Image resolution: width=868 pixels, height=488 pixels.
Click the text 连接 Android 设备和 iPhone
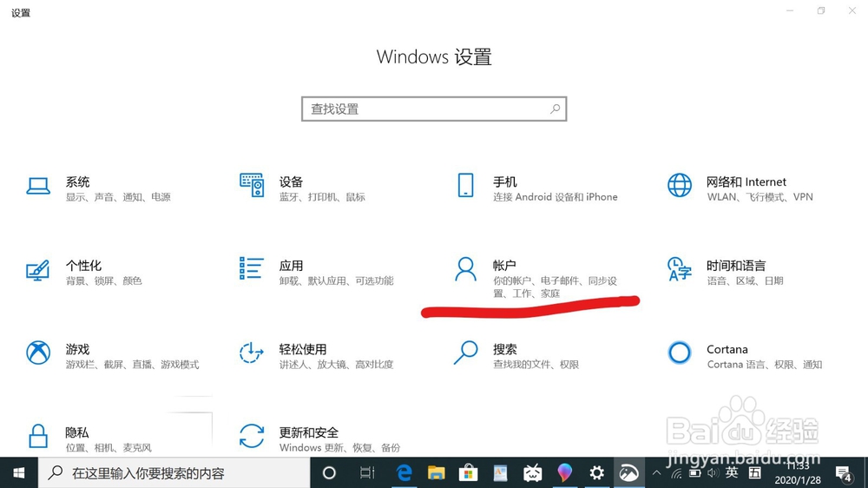[x=556, y=197]
